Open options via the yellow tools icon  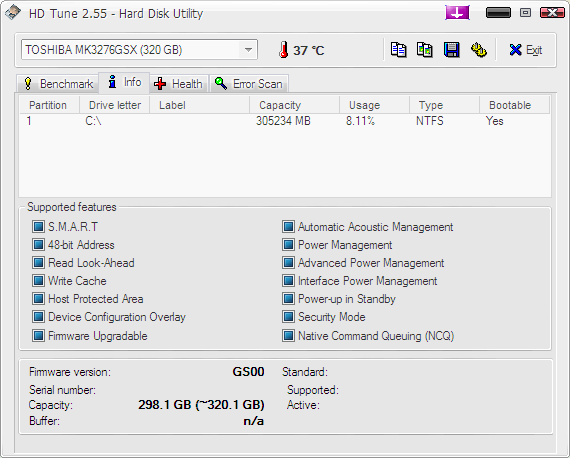(x=479, y=50)
